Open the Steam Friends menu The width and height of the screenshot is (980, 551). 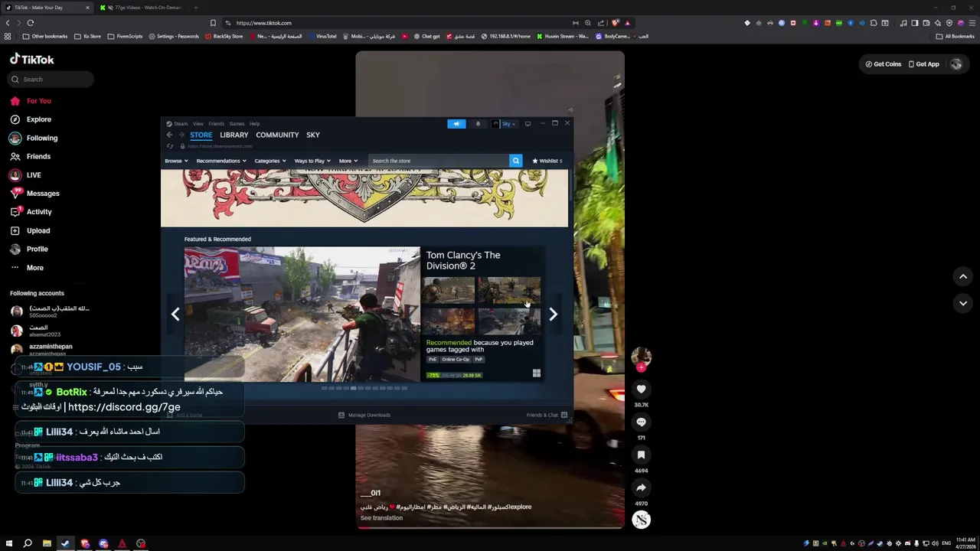[x=217, y=123]
